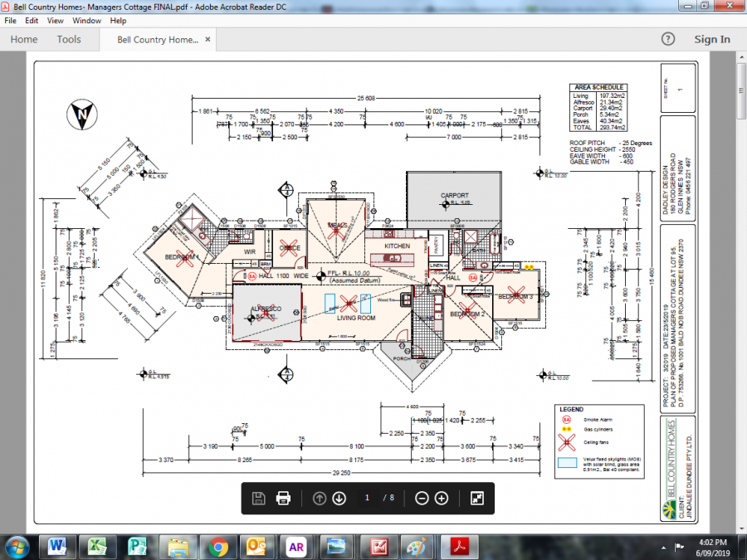Launch Google Chrome from the taskbar
747x560 pixels.
218,547
